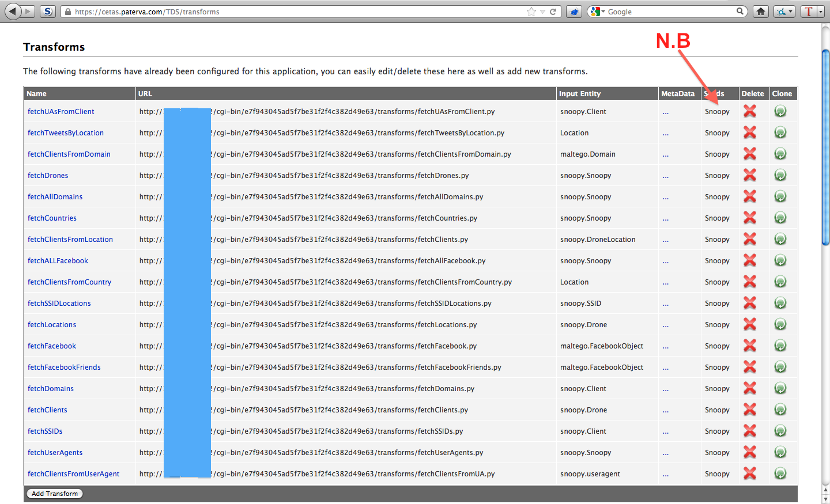This screenshot has height=504, width=830.
Task: Click the Add Transform button
Action: pyautogui.click(x=55, y=494)
